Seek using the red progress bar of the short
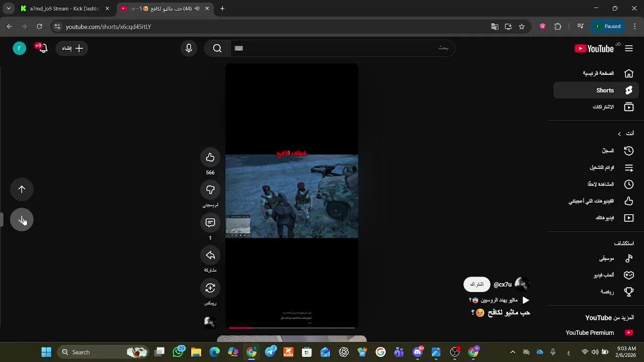 (x=292, y=328)
